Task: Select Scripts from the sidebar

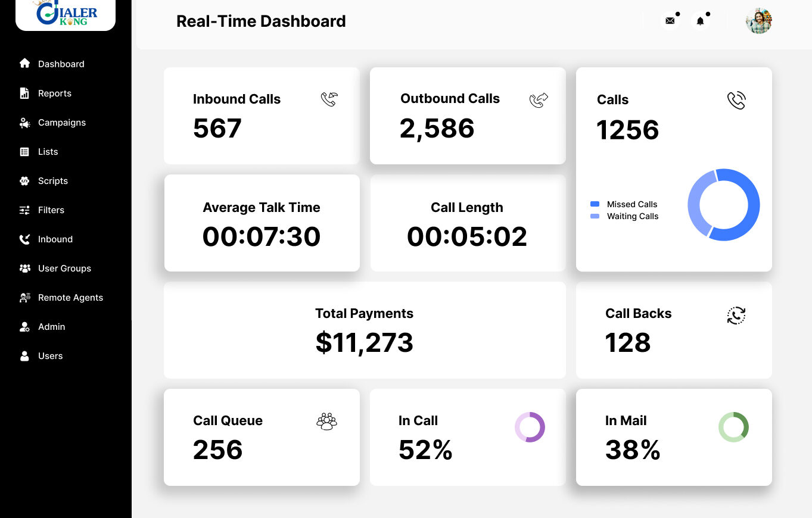Action: pyautogui.click(x=52, y=181)
